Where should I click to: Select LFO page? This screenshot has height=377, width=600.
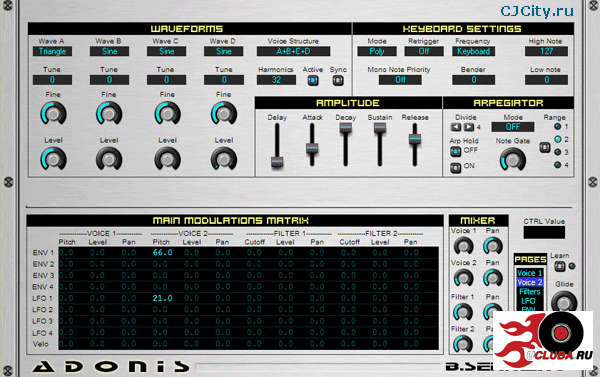(528, 301)
